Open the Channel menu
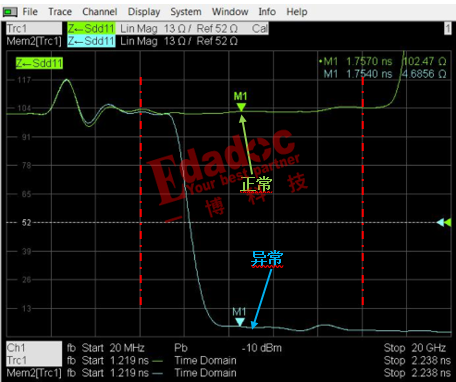 tap(100, 12)
